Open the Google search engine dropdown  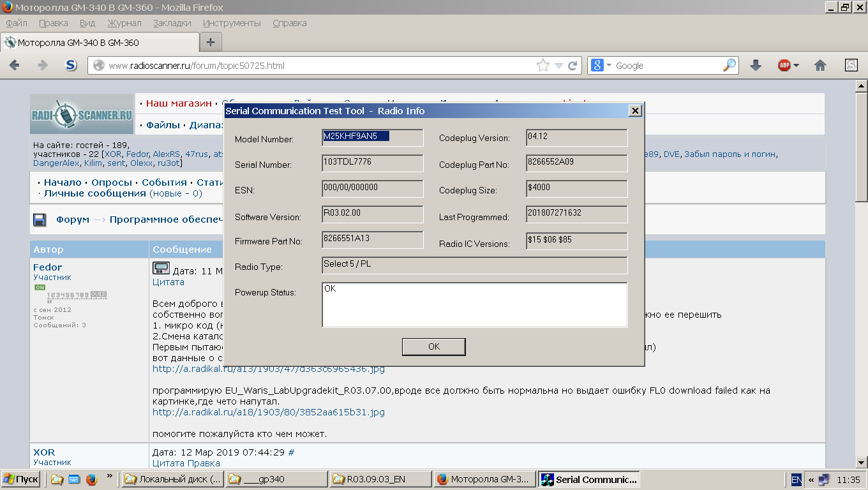[601, 65]
